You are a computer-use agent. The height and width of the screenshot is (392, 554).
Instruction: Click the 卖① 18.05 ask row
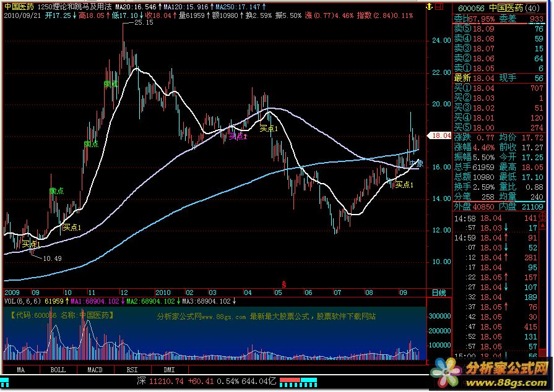tap(498, 68)
